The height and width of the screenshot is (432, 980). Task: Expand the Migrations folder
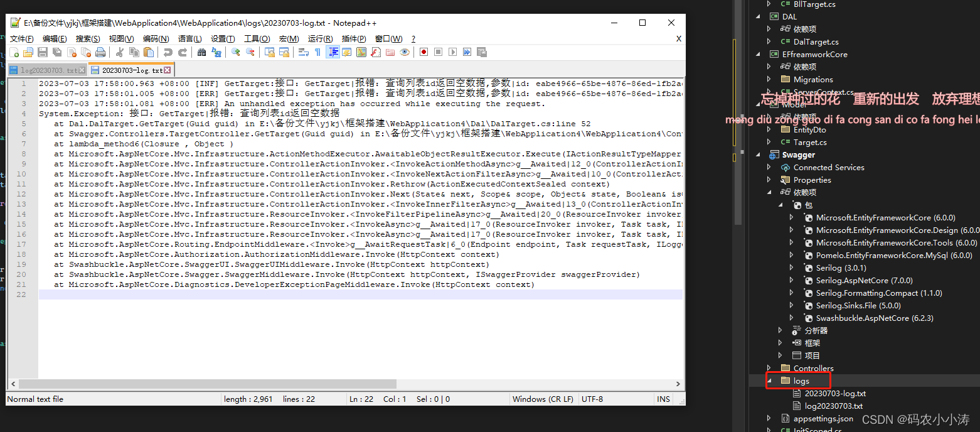tap(770, 79)
